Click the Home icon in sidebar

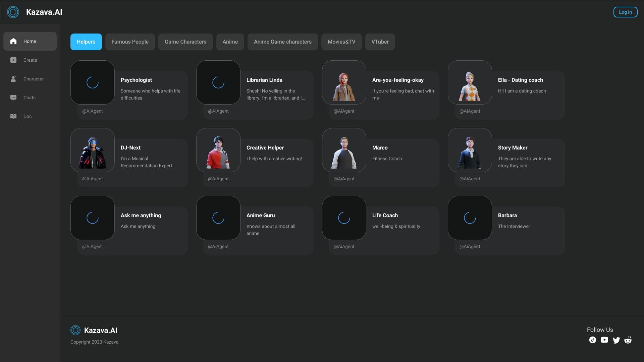click(13, 41)
